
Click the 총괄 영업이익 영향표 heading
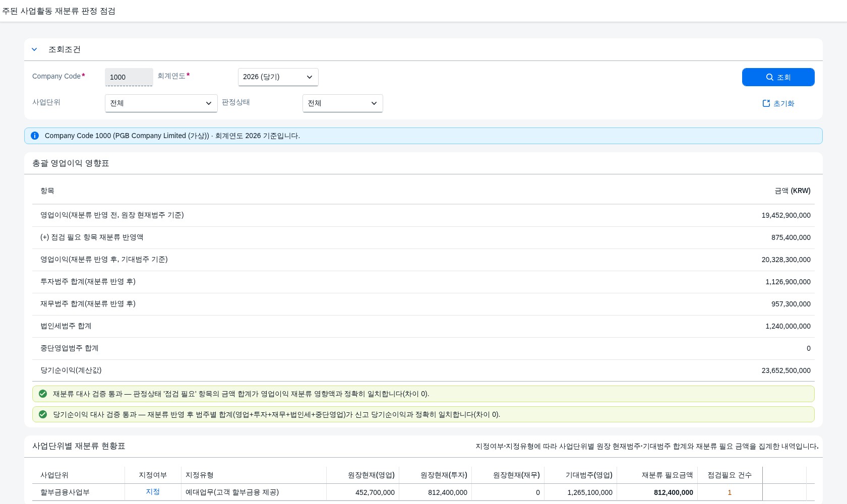pos(71,163)
